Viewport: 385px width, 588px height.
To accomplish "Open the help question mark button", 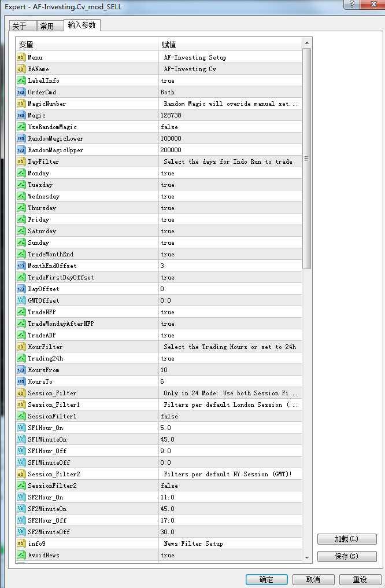I will tap(351, 4).
